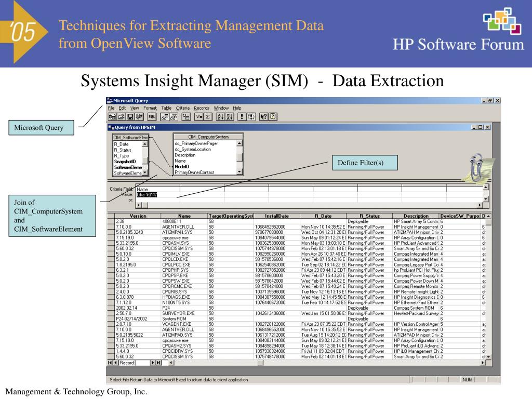The height and width of the screenshot is (399, 532).
Task: Toggle the Show/Hide Tables toolbar button
Action: (165, 117)
